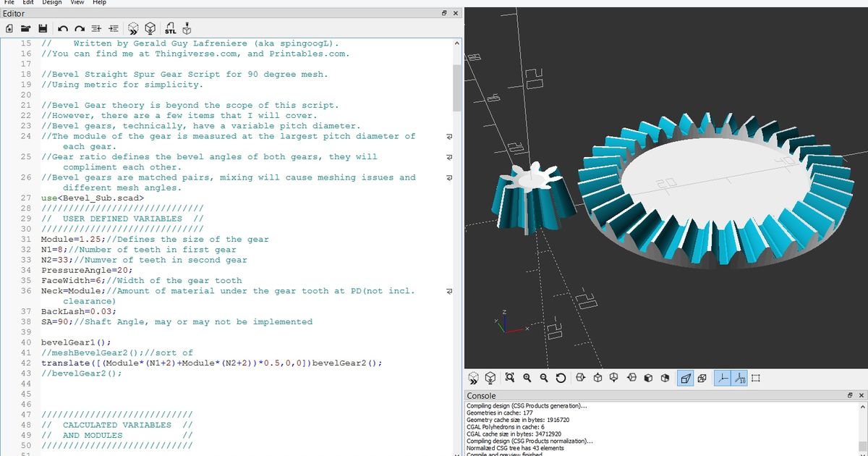This screenshot has width=868, height=456.
Task: Zoom to fit the entire model
Action: pos(508,377)
